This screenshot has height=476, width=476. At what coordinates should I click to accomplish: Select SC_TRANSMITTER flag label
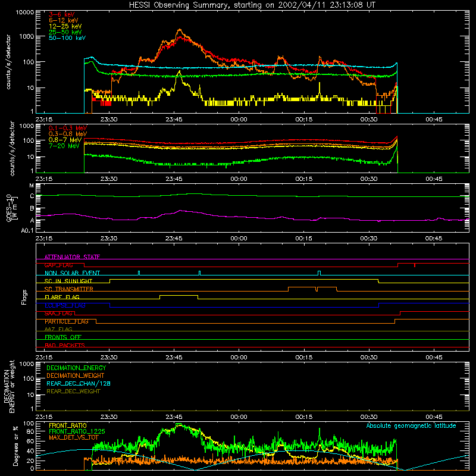(69, 289)
